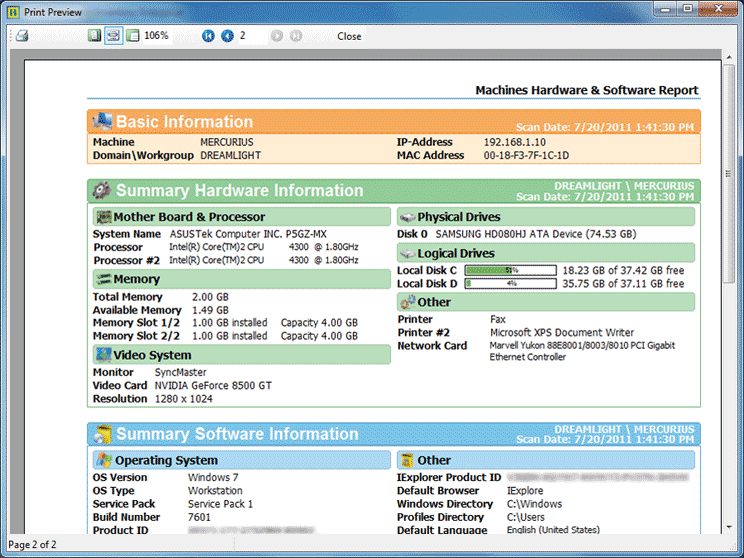Click the page number box showing 2

[x=251, y=36]
